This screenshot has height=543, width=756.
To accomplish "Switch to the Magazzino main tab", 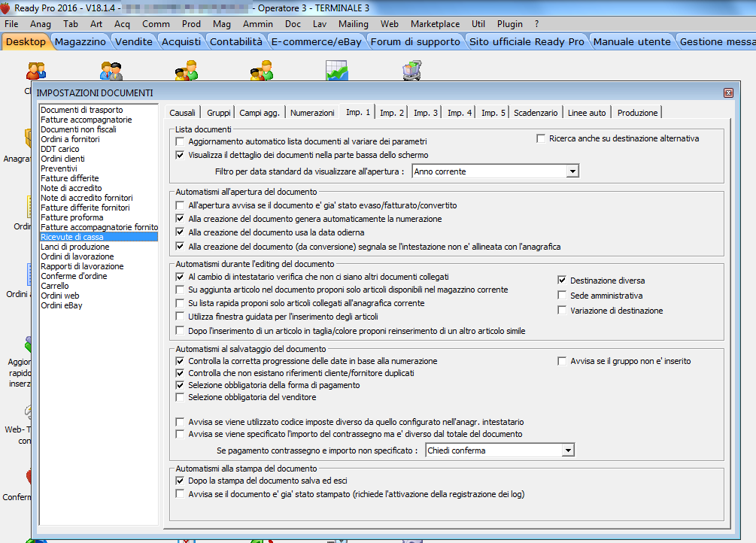I will coord(80,42).
